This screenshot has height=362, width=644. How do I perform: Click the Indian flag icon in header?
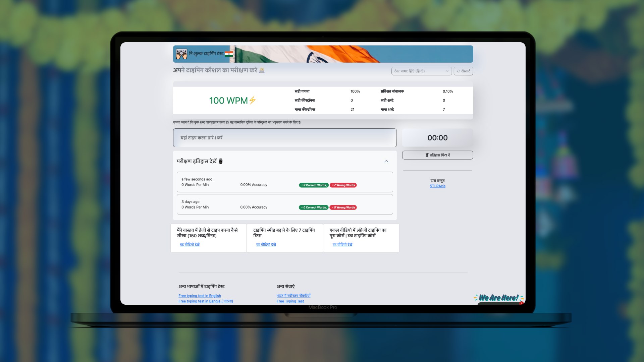pyautogui.click(x=229, y=54)
